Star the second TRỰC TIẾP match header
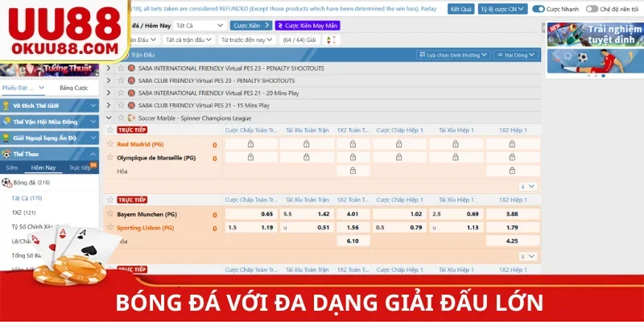644x322 pixels. (x=110, y=200)
